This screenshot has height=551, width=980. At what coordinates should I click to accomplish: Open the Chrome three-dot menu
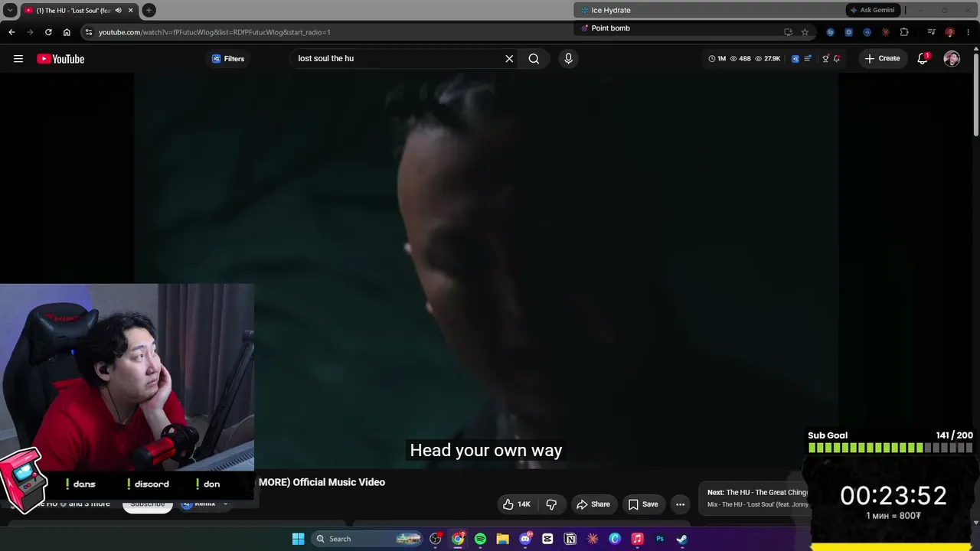click(x=967, y=32)
